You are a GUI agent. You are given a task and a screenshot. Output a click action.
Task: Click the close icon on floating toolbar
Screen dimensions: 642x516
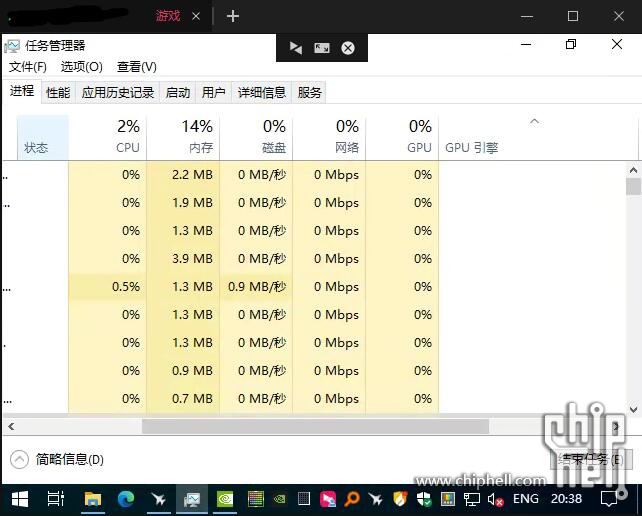pos(348,48)
